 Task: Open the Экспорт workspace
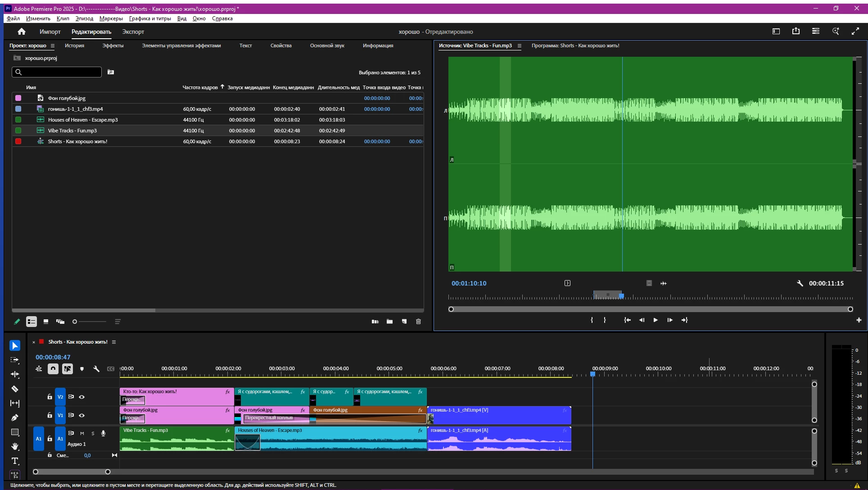coord(133,32)
